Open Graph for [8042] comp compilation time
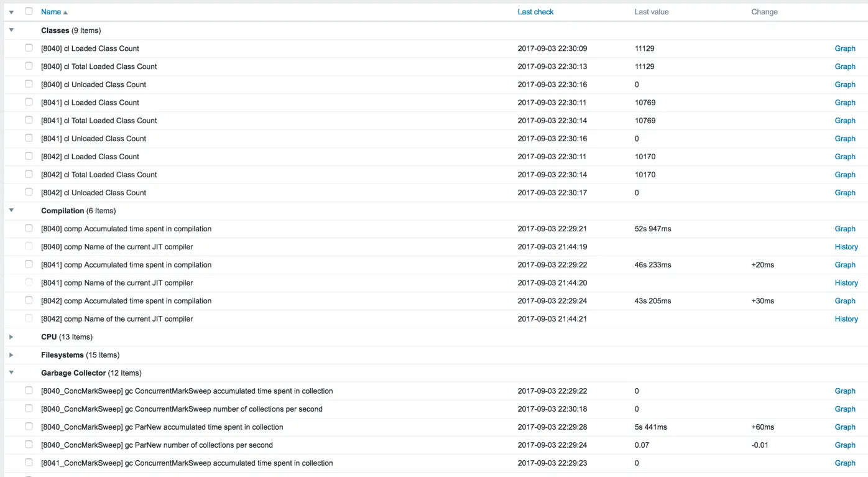The height and width of the screenshot is (477, 868). click(845, 300)
